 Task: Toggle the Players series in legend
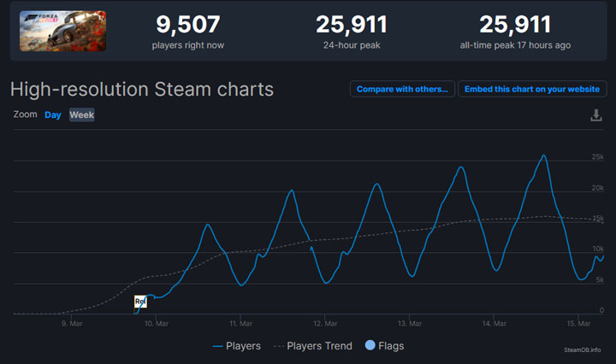[x=237, y=346]
